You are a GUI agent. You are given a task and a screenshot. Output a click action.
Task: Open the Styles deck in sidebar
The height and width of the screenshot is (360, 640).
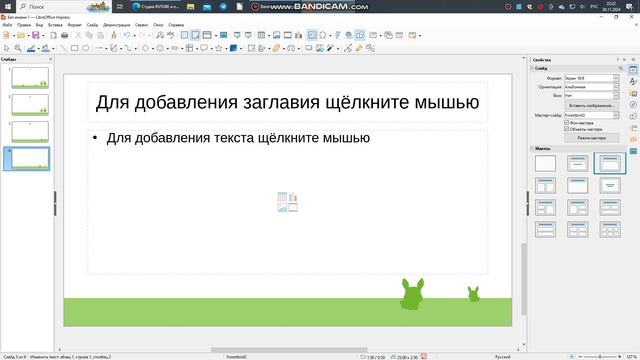(633, 82)
